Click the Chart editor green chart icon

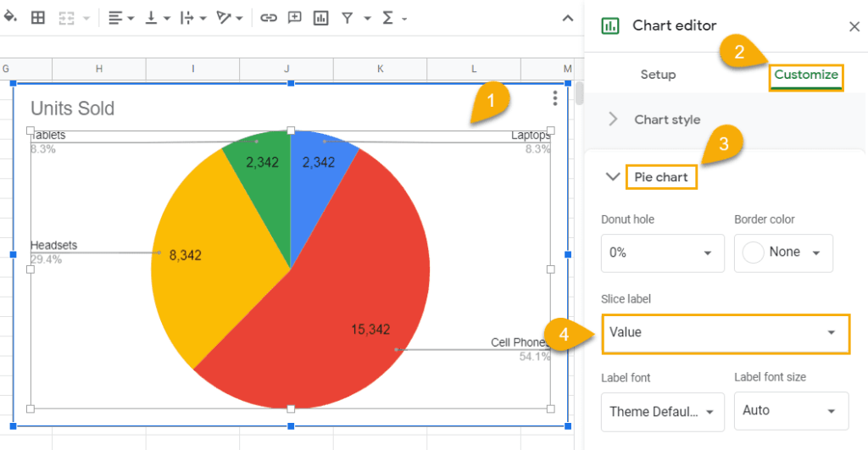[610, 25]
